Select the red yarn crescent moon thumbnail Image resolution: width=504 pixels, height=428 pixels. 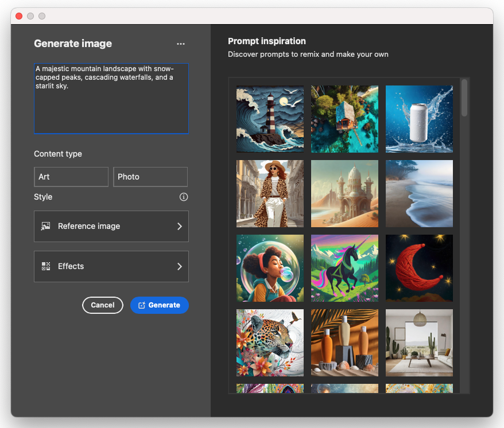(x=419, y=268)
